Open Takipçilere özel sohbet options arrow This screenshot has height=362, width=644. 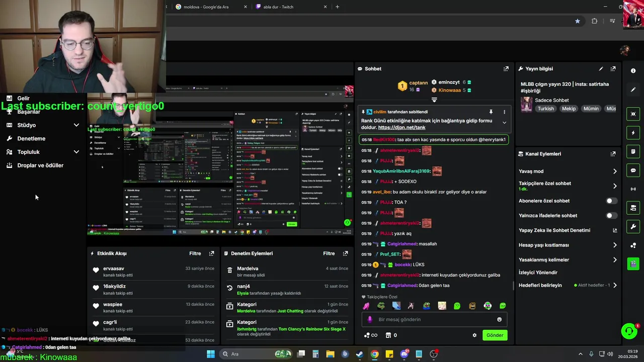(614, 186)
